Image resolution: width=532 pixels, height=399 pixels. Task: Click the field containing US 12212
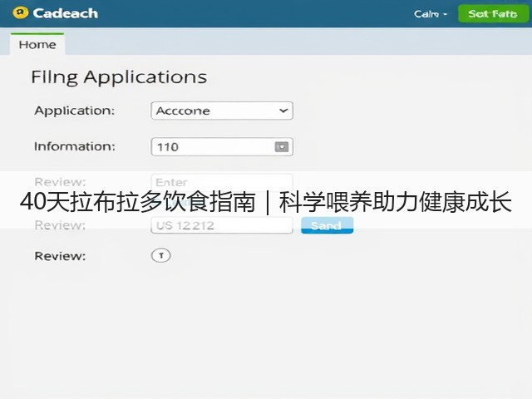click(222, 225)
